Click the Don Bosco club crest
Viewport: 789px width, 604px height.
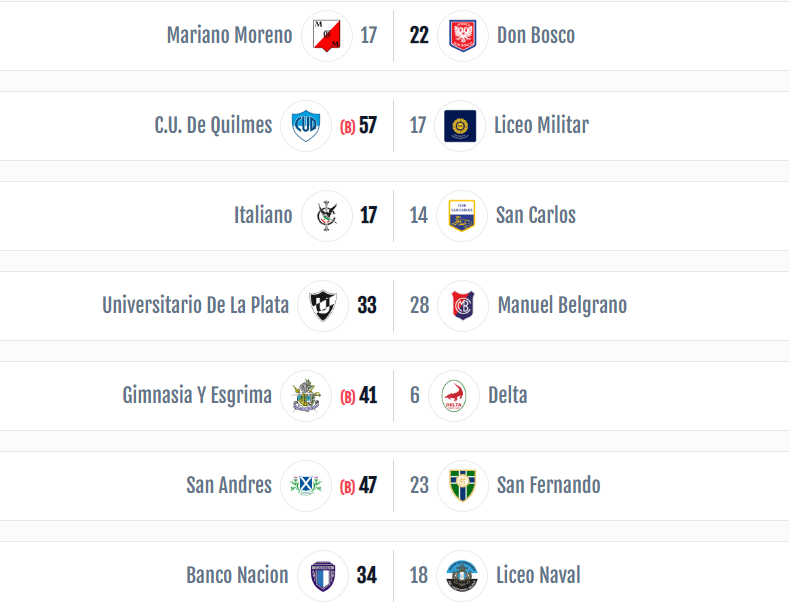(462, 36)
